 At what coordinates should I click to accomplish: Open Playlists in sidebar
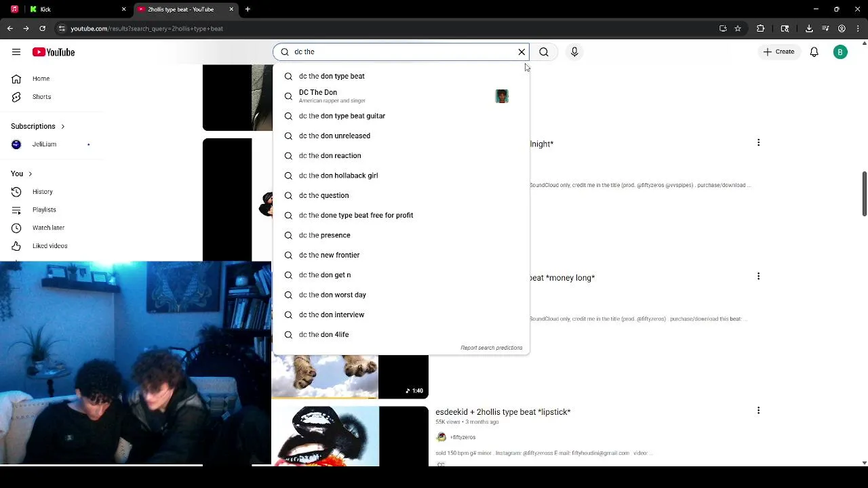coord(44,210)
